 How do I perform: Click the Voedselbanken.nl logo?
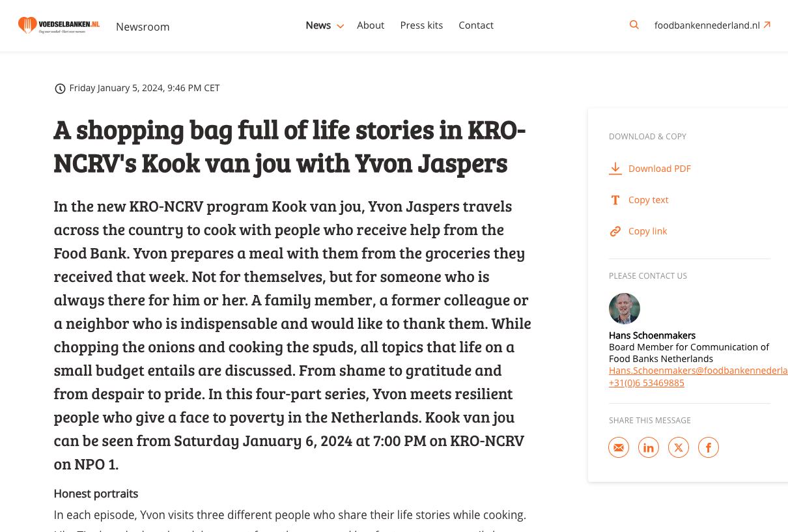(x=59, y=25)
